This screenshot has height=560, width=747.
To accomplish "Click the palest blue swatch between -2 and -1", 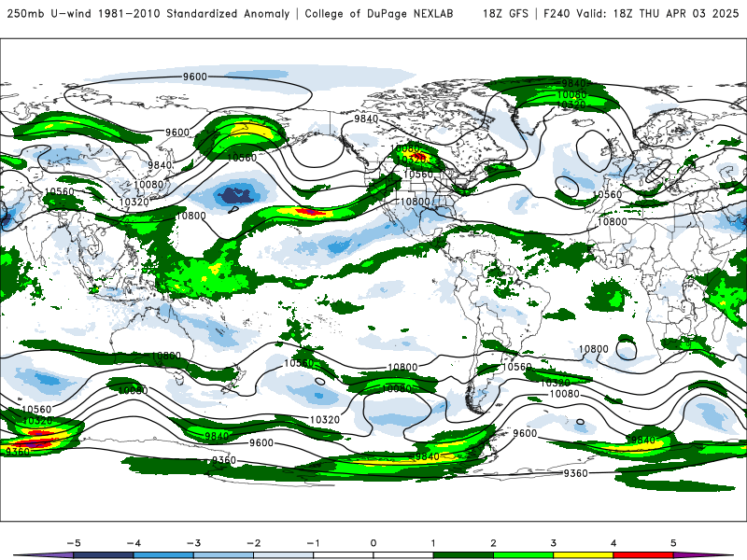I will pyautogui.click(x=284, y=555).
